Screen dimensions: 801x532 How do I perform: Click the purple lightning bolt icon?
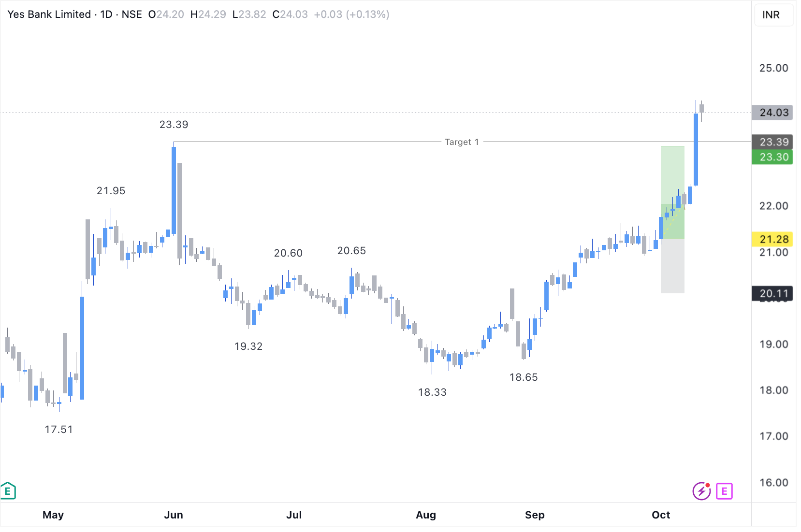pos(701,491)
